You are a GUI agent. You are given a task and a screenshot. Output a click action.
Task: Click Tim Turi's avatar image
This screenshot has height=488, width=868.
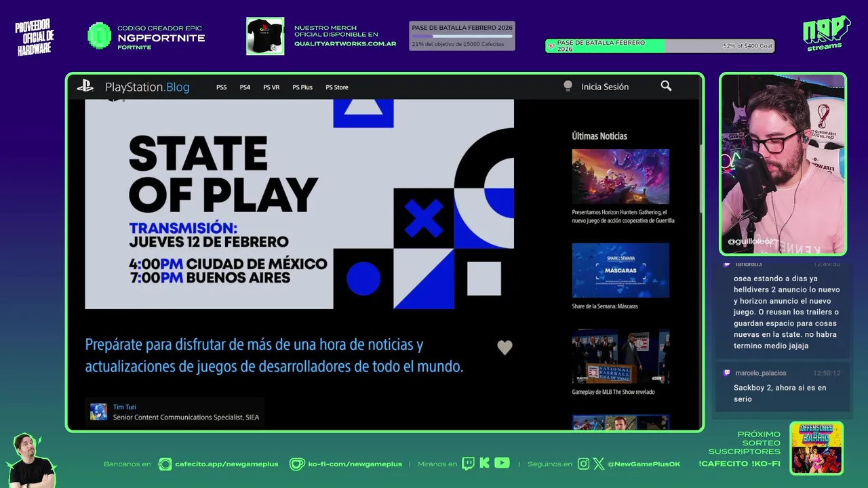[99, 412]
